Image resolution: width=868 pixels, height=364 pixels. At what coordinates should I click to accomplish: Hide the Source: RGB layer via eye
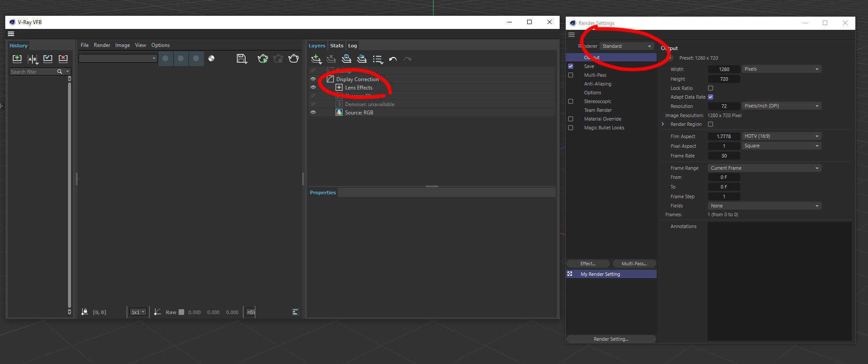click(x=313, y=112)
